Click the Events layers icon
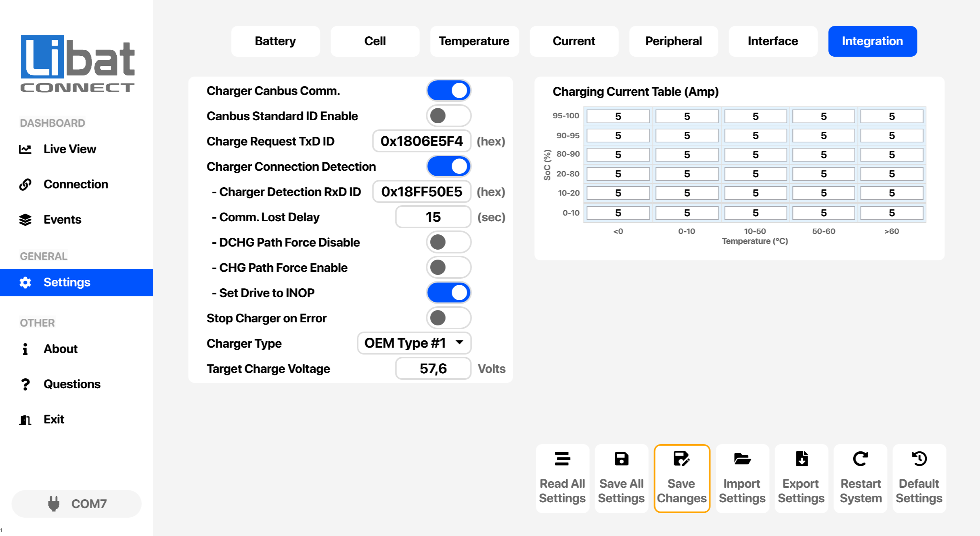This screenshot has height=536, width=980. pyautogui.click(x=25, y=219)
